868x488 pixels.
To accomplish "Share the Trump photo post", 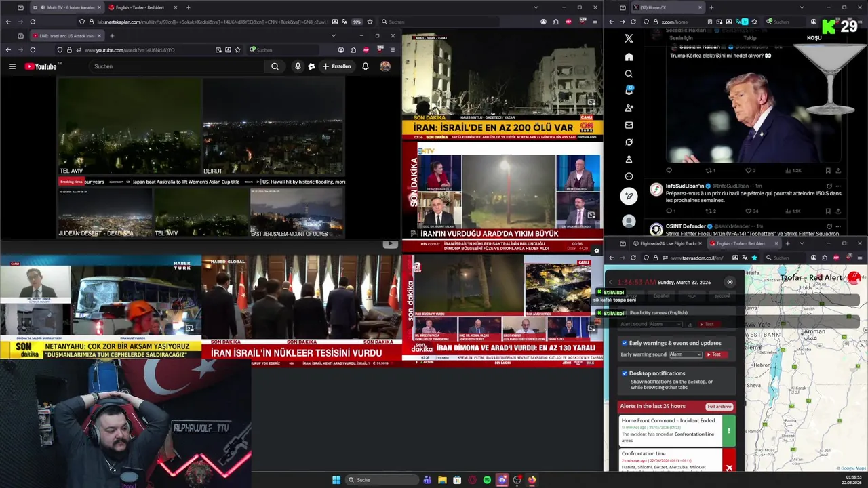I will pyautogui.click(x=838, y=171).
